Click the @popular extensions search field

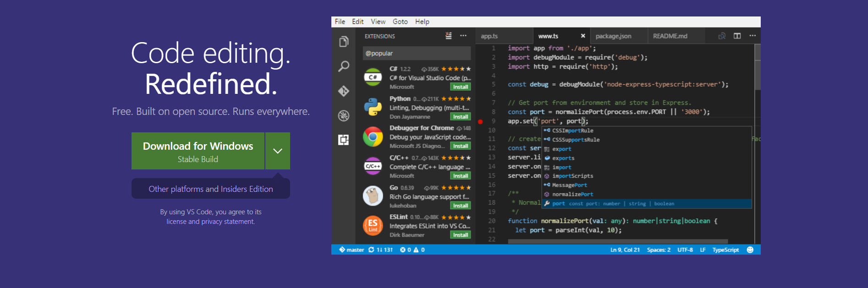(417, 53)
